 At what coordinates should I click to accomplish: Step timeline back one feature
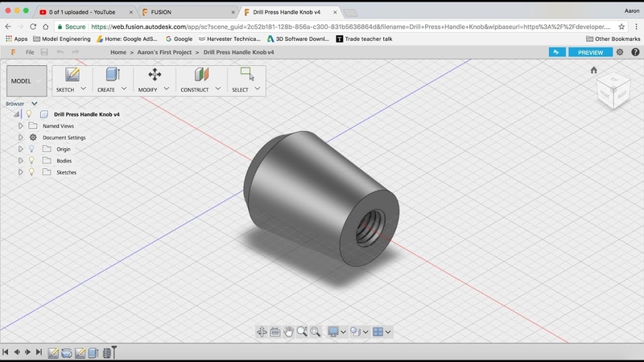point(17,352)
